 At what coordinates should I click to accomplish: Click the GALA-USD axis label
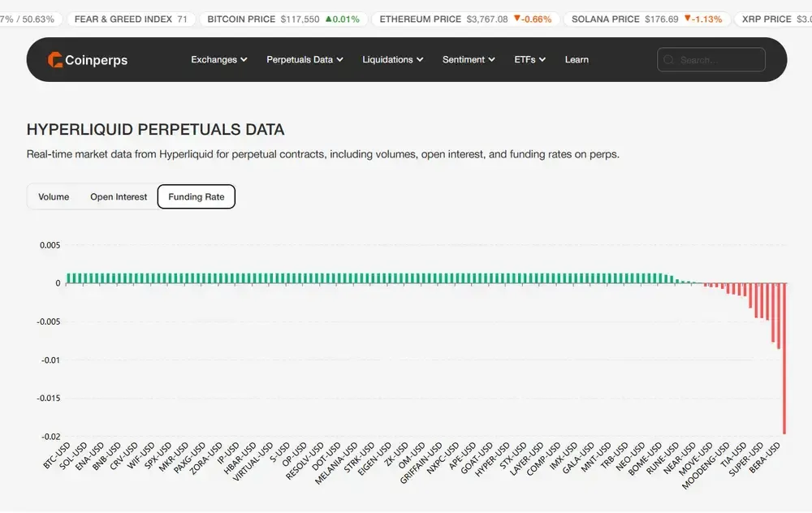click(x=578, y=458)
